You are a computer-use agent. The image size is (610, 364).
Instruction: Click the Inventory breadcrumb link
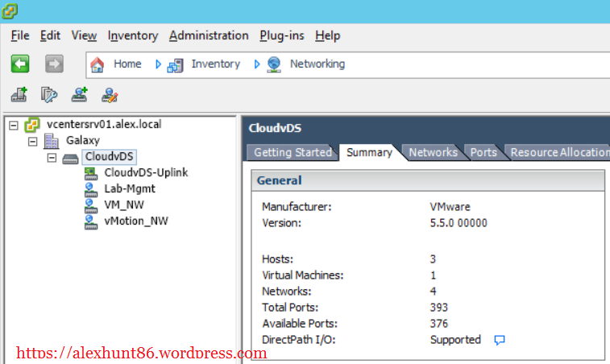[215, 64]
